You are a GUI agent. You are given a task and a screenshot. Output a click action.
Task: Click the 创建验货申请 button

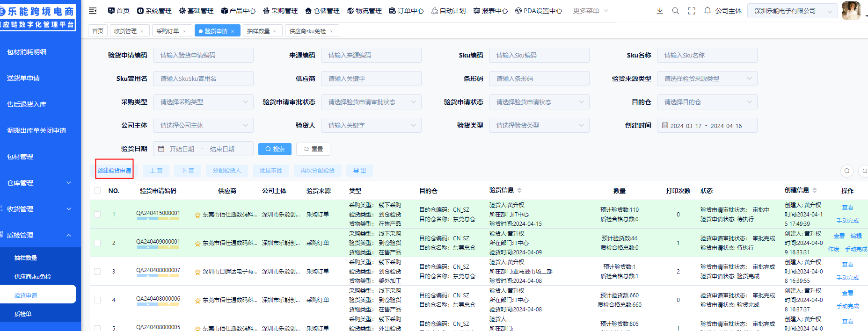(x=114, y=171)
